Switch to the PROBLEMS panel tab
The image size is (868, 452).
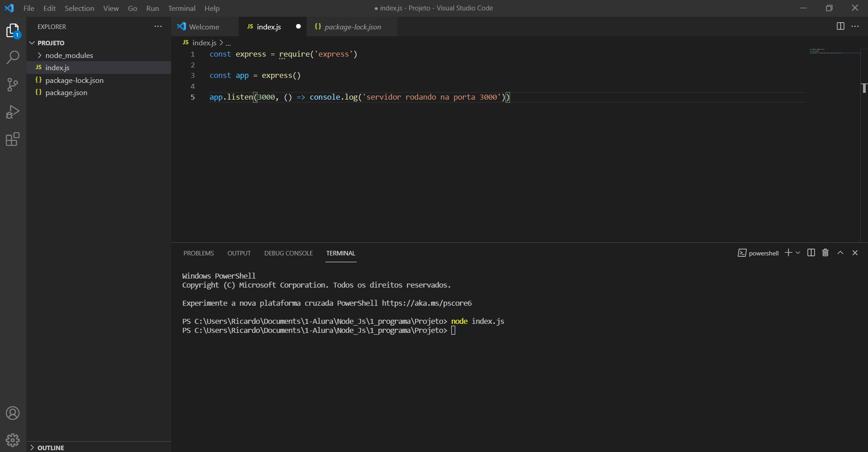tap(199, 253)
